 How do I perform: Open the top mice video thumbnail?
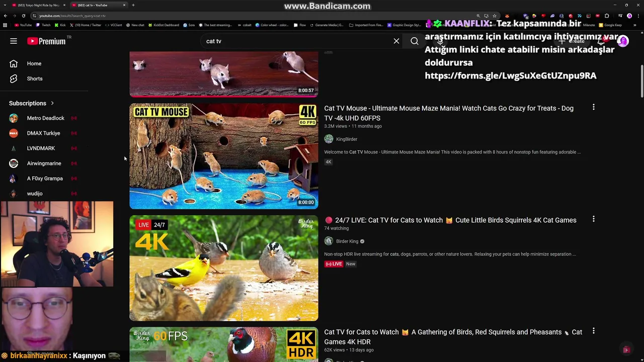click(x=224, y=74)
